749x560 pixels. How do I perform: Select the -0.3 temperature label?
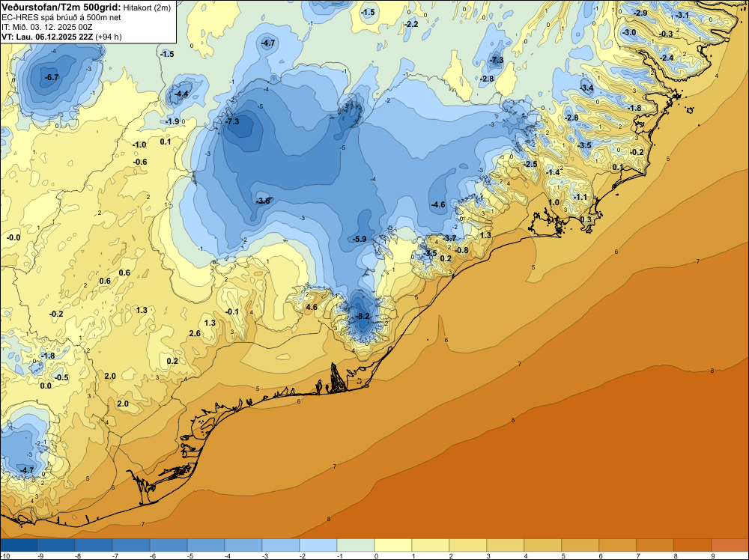tap(666, 34)
